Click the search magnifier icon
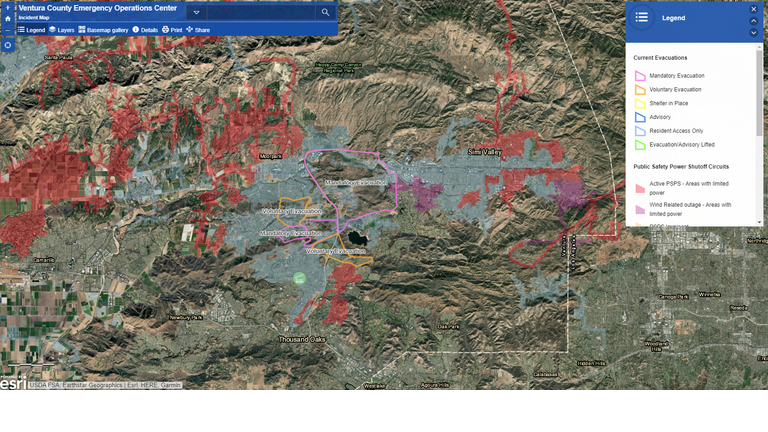 pos(325,13)
